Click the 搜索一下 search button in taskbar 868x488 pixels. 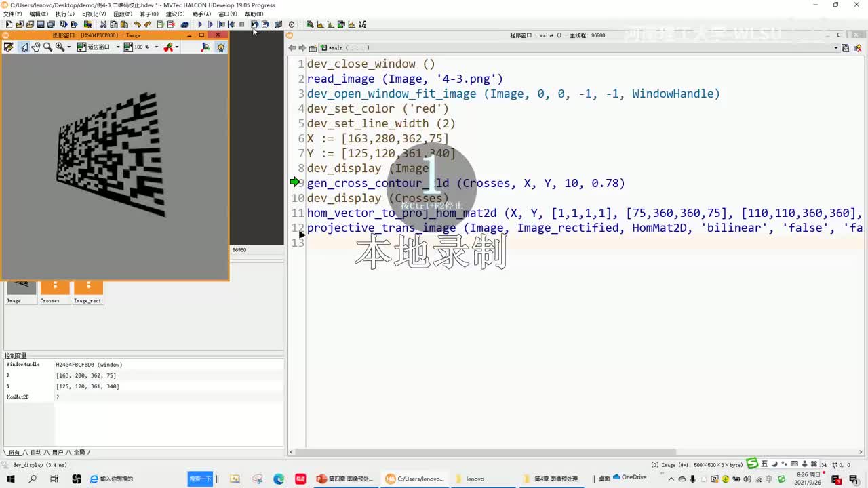200,479
